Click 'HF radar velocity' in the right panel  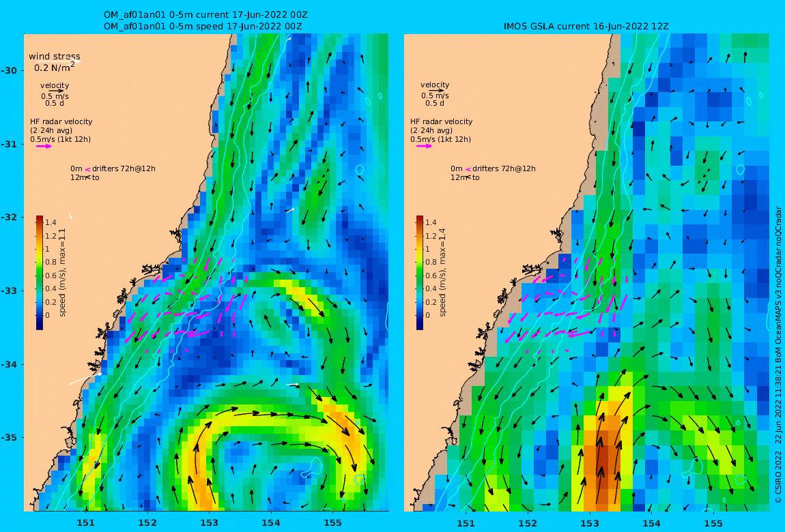442,121
